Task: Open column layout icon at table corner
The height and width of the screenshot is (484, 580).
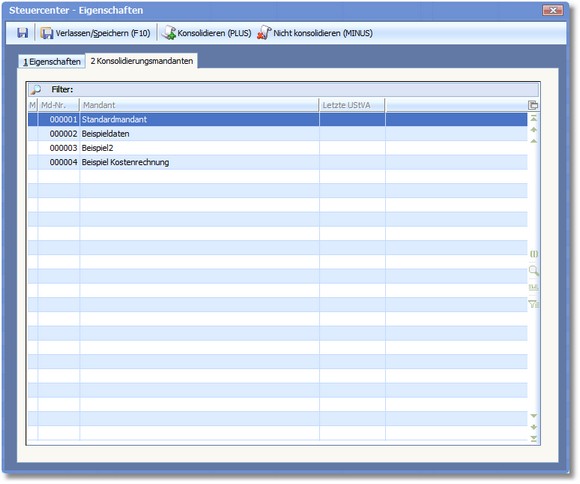Action: pos(533,105)
